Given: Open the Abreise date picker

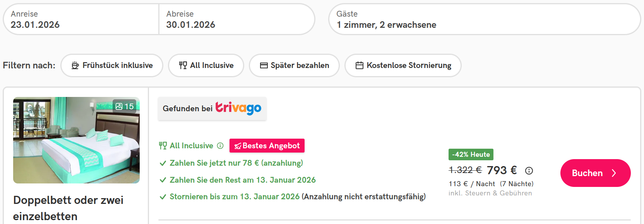Looking at the screenshot, I should pyautogui.click(x=236, y=19).
